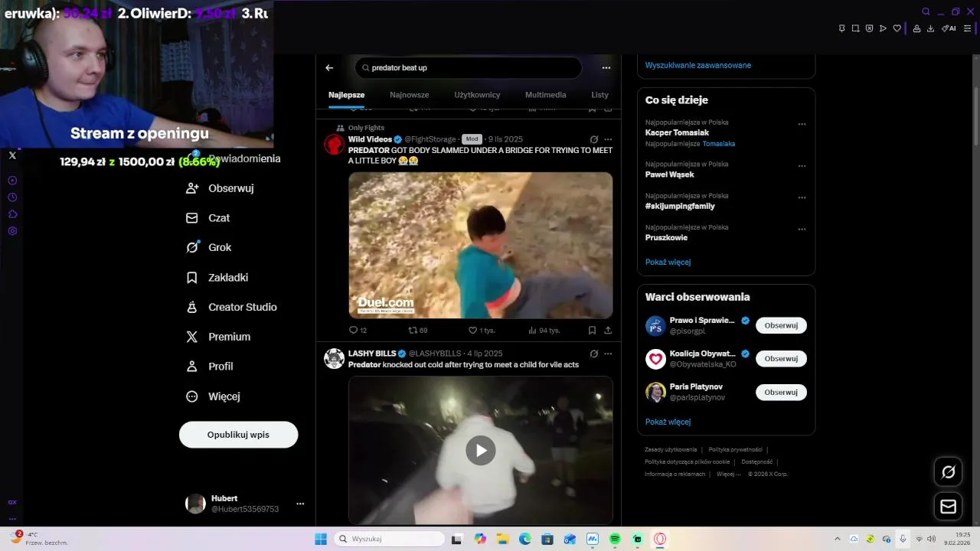Go to Profil in the sidebar
This screenshot has width=980, height=551.
(x=209, y=367)
